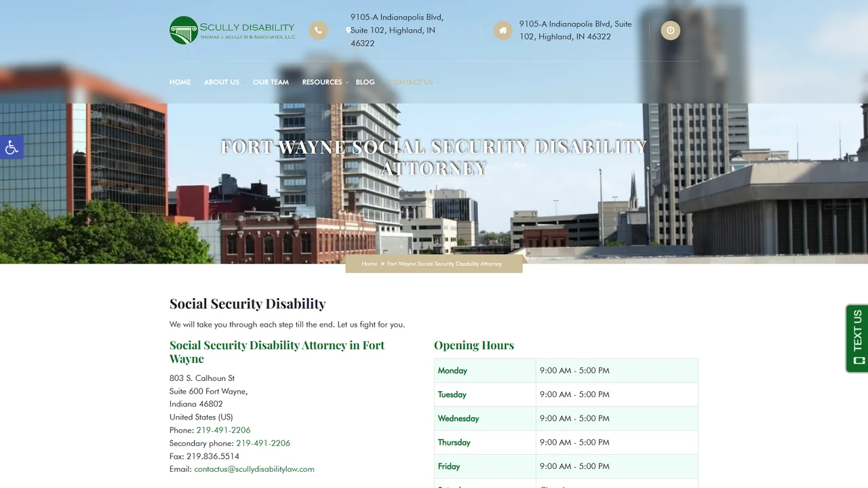Click the Thursday row label
This screenshot has width=868, height=488.
pos(454,442)
